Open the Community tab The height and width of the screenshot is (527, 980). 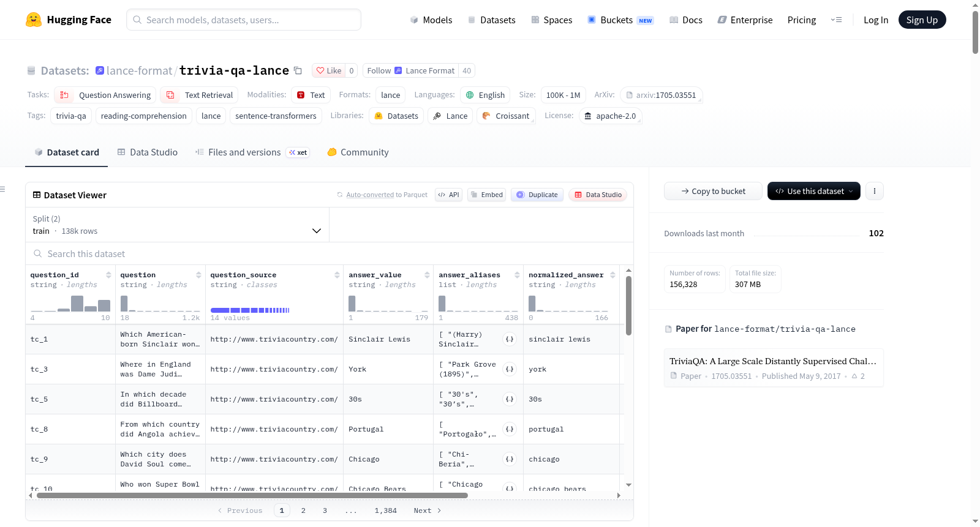pyautogui.click(x=358, y=152)
